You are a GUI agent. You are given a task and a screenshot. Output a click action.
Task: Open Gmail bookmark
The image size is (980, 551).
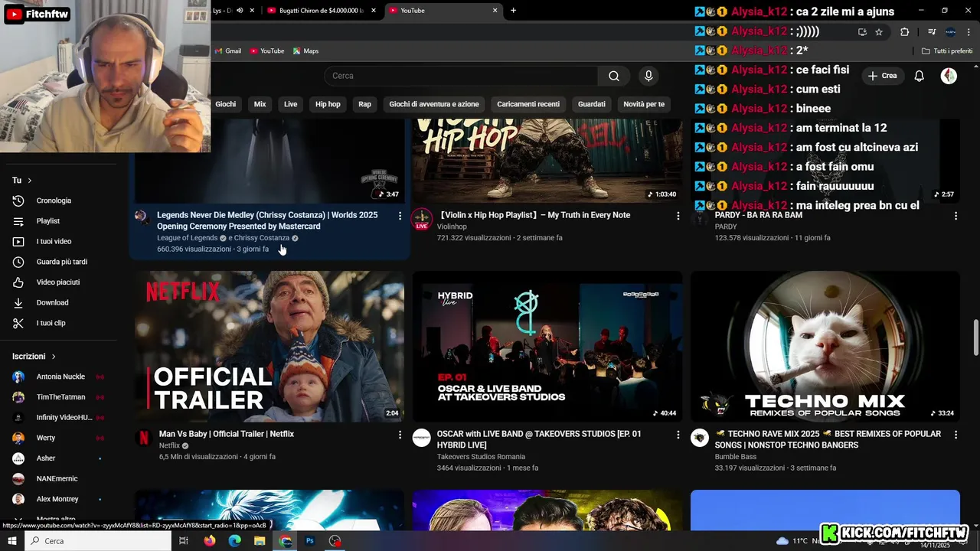(x=228, y=51)
